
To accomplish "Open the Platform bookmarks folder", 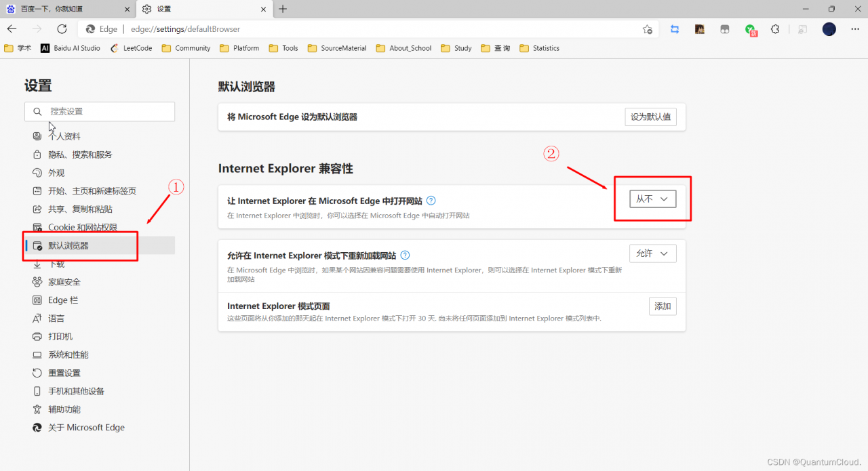I will (239, 48).
